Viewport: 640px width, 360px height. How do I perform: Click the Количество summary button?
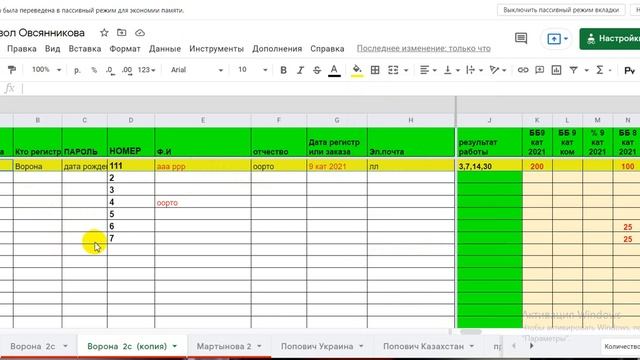pos(620,346)
